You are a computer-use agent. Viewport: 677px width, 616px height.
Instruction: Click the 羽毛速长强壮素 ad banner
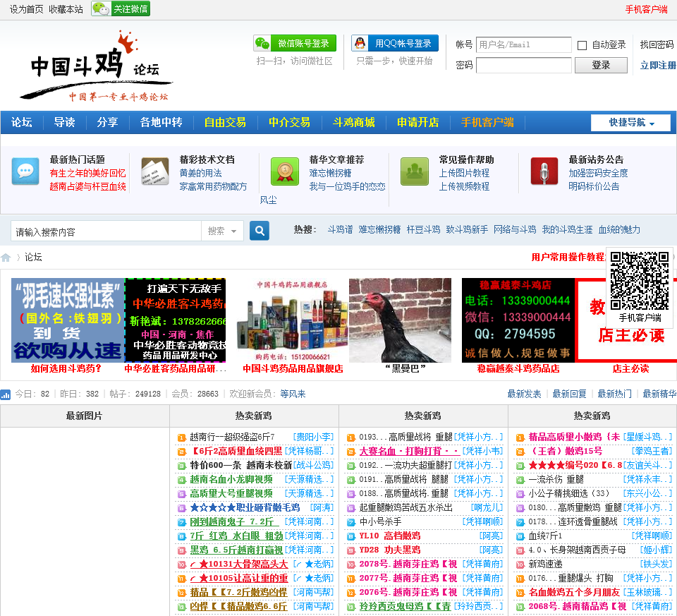point(68,320)
